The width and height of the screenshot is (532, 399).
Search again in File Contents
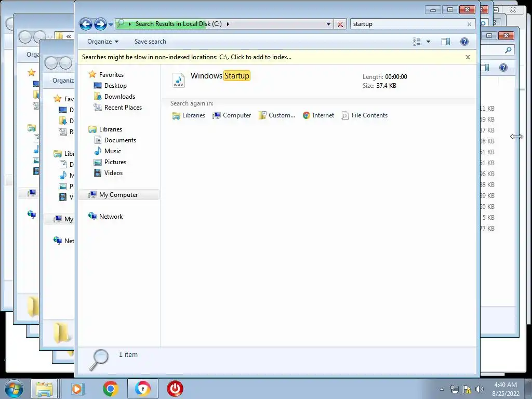click(x=364, y=115)
